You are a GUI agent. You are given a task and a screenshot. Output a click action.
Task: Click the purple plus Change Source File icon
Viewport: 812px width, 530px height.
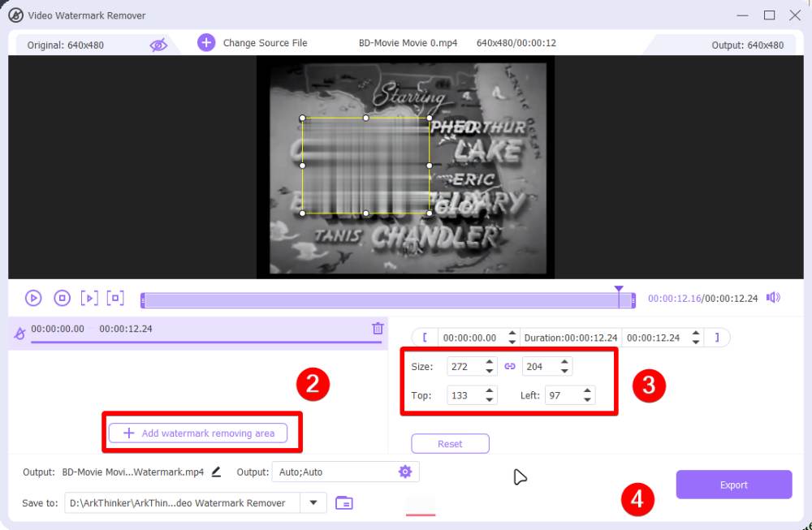[x=206, y=42]
